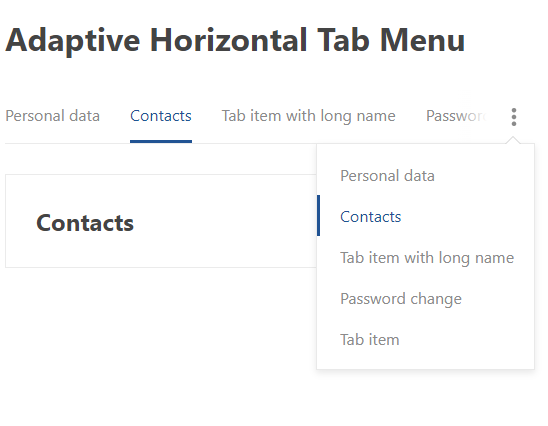
Task: Select the last Tab item dropdown entry
Action: click(369, 340)
